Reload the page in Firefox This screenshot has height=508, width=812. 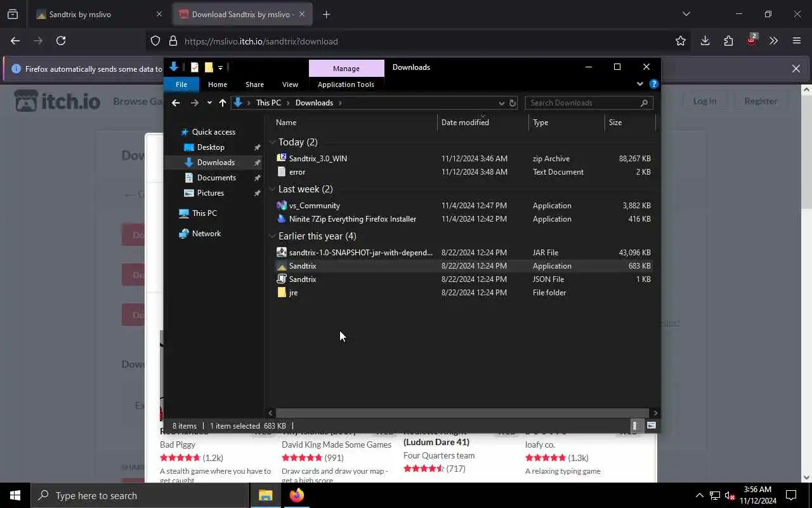click(61, 41)
